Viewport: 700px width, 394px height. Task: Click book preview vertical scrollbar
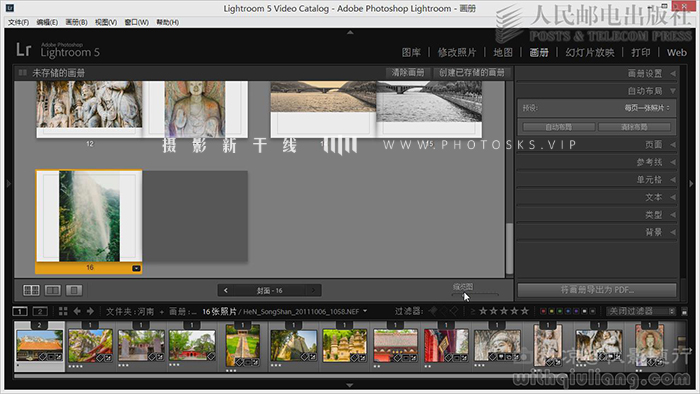509,249
